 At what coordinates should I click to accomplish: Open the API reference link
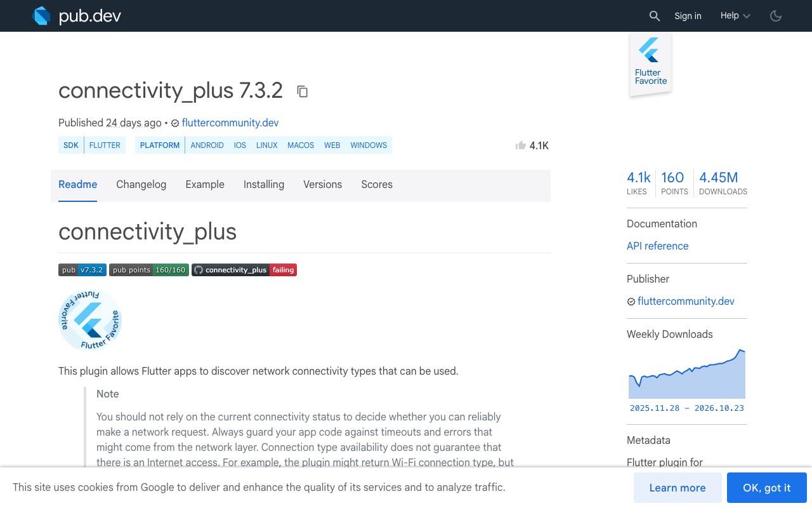click(657, 246)
